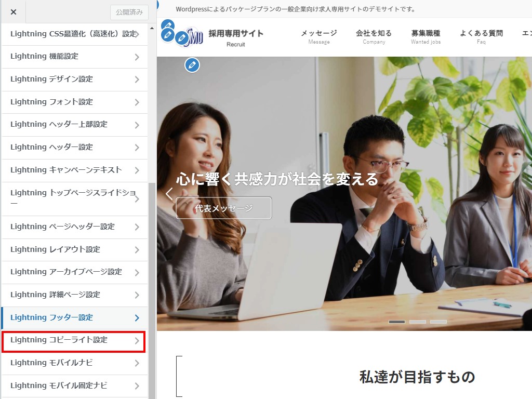Open Lightning ヘッダー設定 panel arrow
Image resolution: width=532 pixels, height=399 pixels.
137,148
